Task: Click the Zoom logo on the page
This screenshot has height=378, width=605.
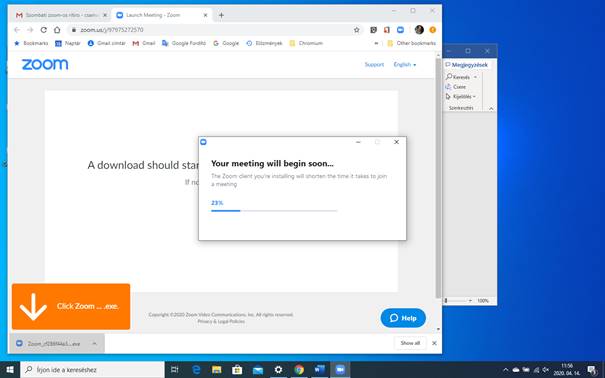Action: coord(45,64)
